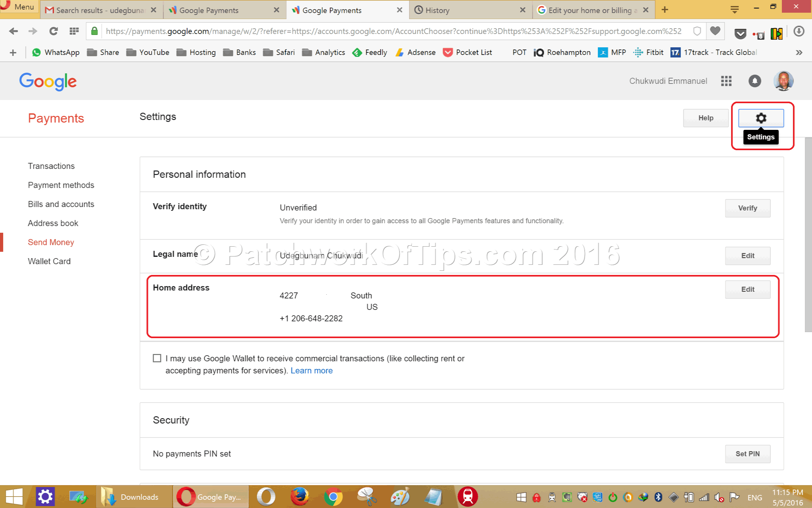Image resolution: width=812 pixels, height=508 pixels.
Task: Open the Downloads taskbar window
Action: [134, 497]
